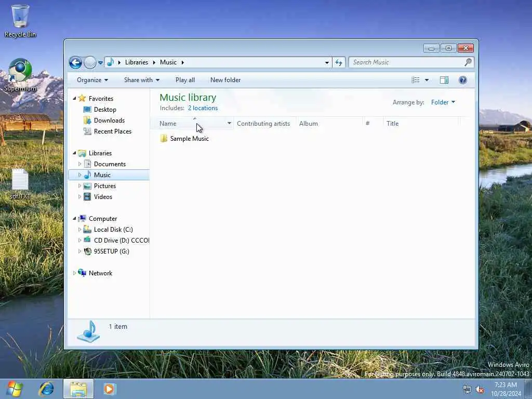Open Help with the question mark icon

462,80
